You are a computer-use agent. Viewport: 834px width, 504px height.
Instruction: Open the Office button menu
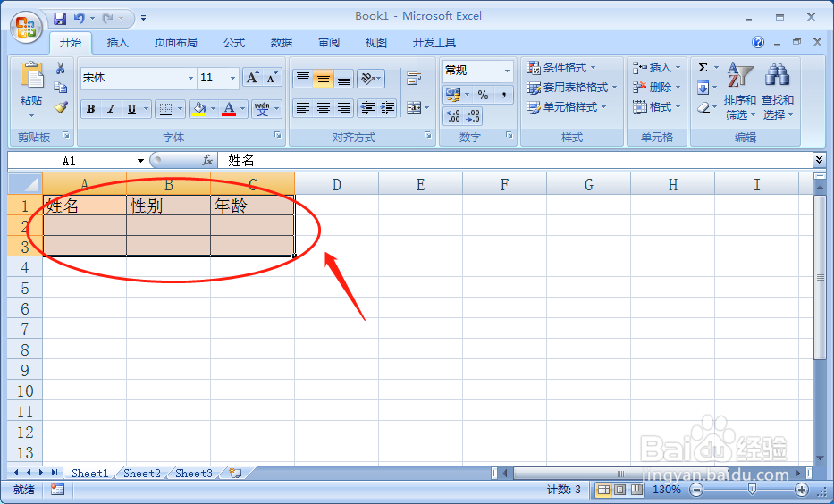[x=26, y=27]
